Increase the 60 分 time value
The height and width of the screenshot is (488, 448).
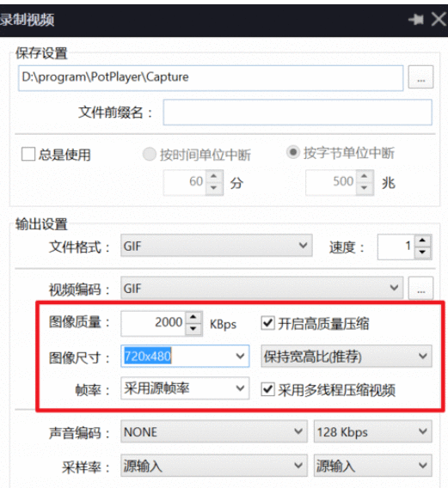tap(214, 176)
